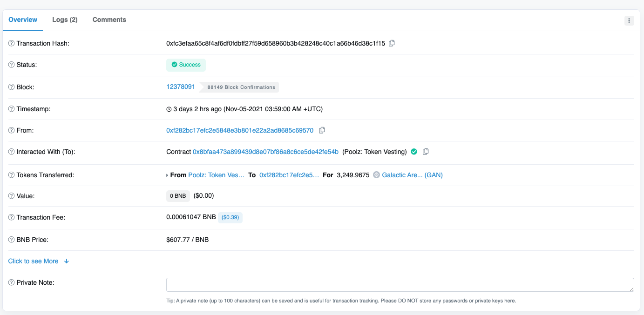Expand the Tokens Transferred arrow

click(x=168, y=175)
